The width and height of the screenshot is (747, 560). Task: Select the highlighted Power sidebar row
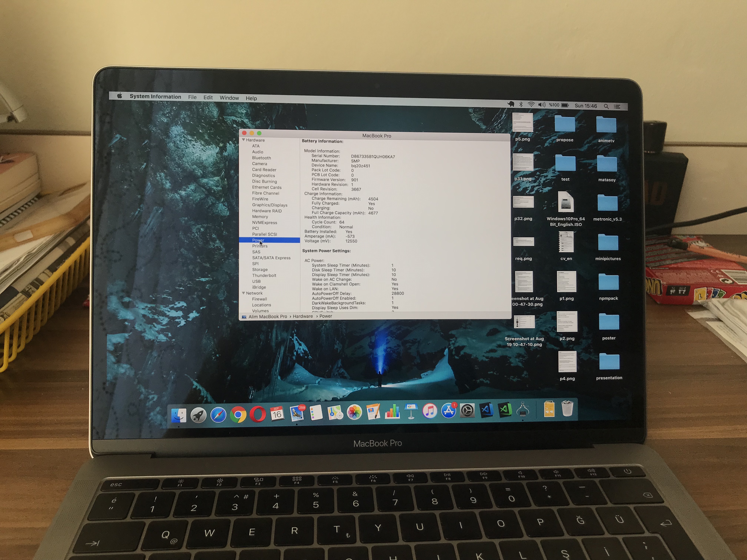[270, 240]
